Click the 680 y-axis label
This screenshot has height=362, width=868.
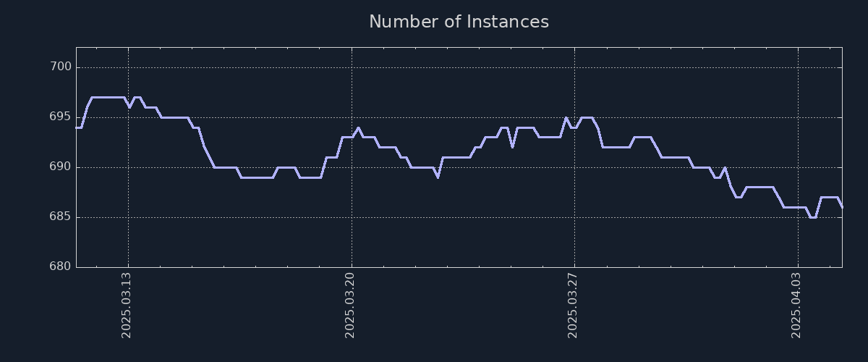click(61, 267)
